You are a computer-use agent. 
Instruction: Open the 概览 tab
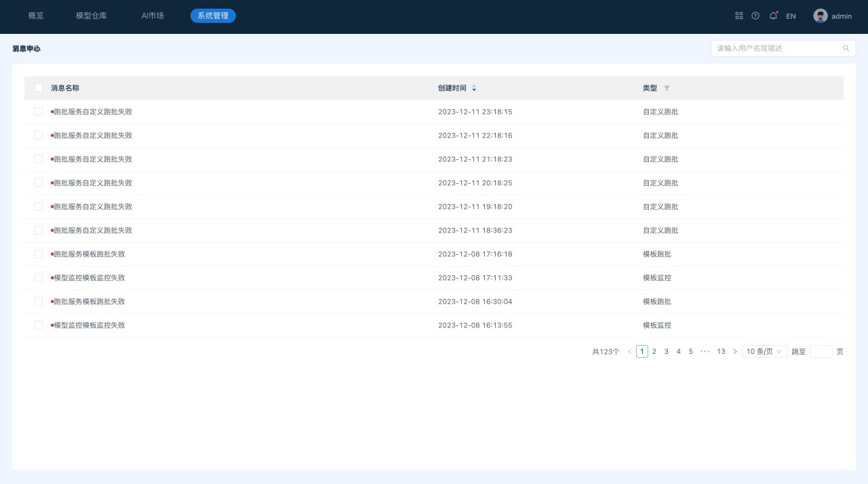[x=36, y=16]
